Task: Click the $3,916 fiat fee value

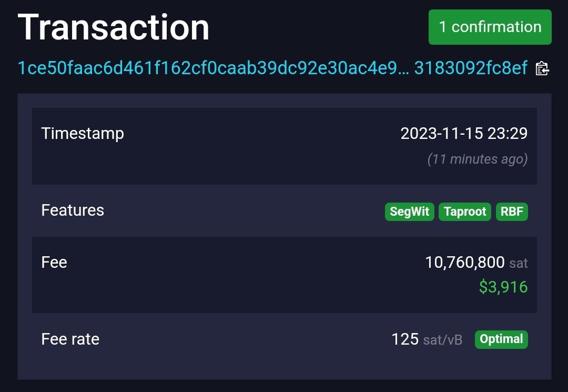Action: coord(503,287)
